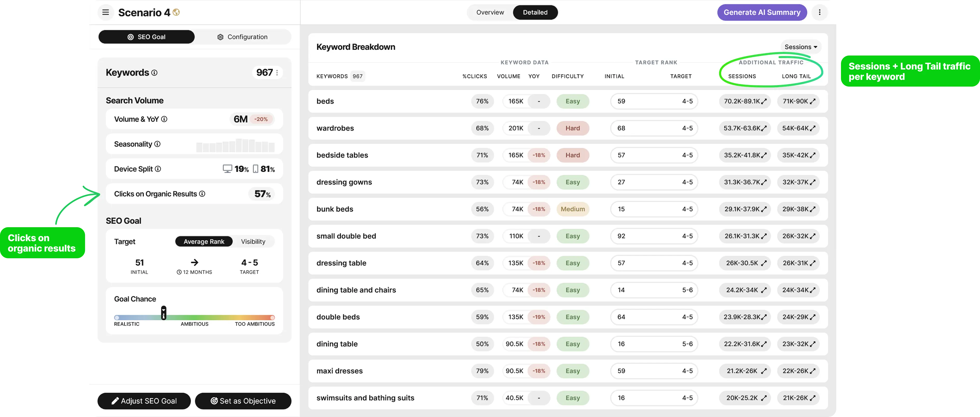
Task: Click the Generate AI Summary button
Action: (x=762, y=12)
